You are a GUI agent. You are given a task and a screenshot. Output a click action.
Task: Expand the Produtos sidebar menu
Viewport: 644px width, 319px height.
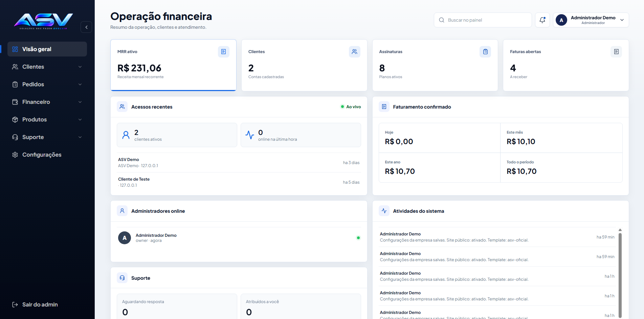coord(47,119)
